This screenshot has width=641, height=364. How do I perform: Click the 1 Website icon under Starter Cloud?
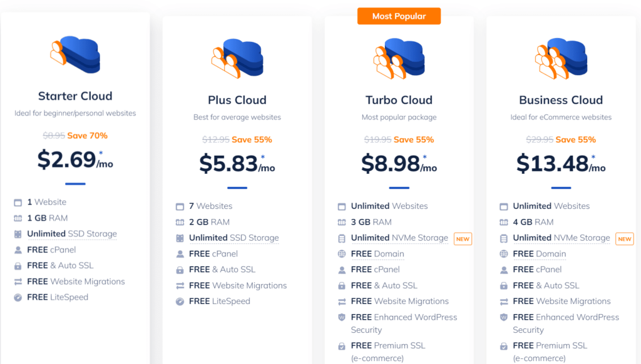pyautogui.click(x=17, y=202)
